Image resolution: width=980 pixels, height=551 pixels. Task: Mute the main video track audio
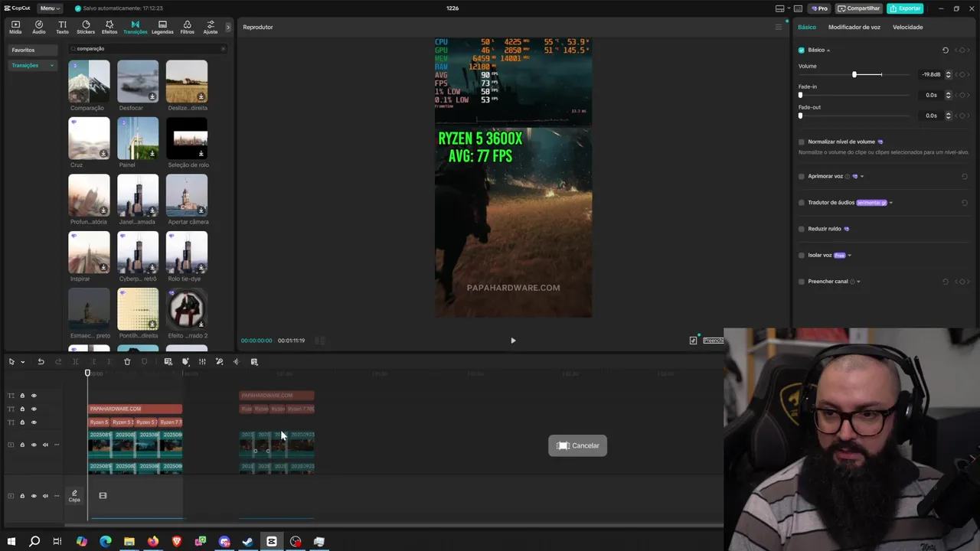pos(45,445)
